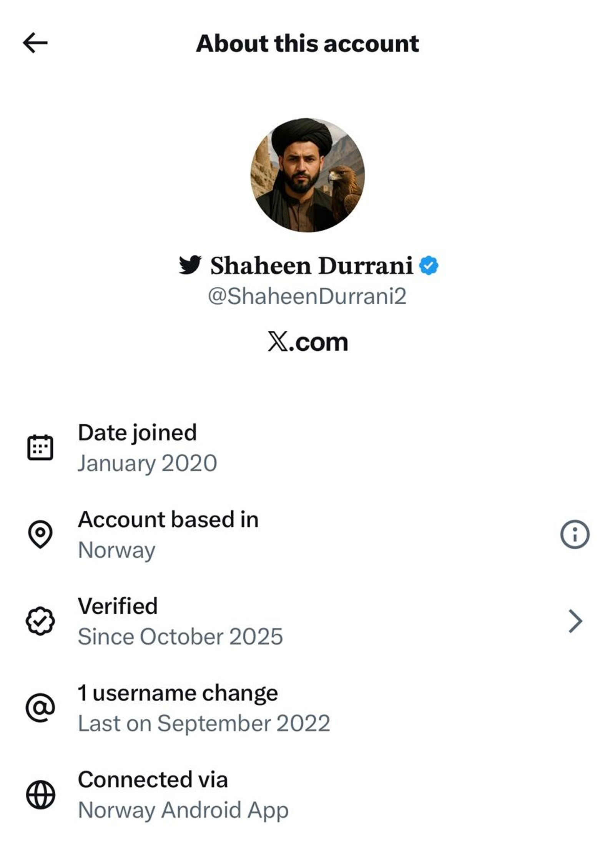Tap the globe Connected via icon
The height and width of the screenshot is (868, 615).
(x=40, y=795)
